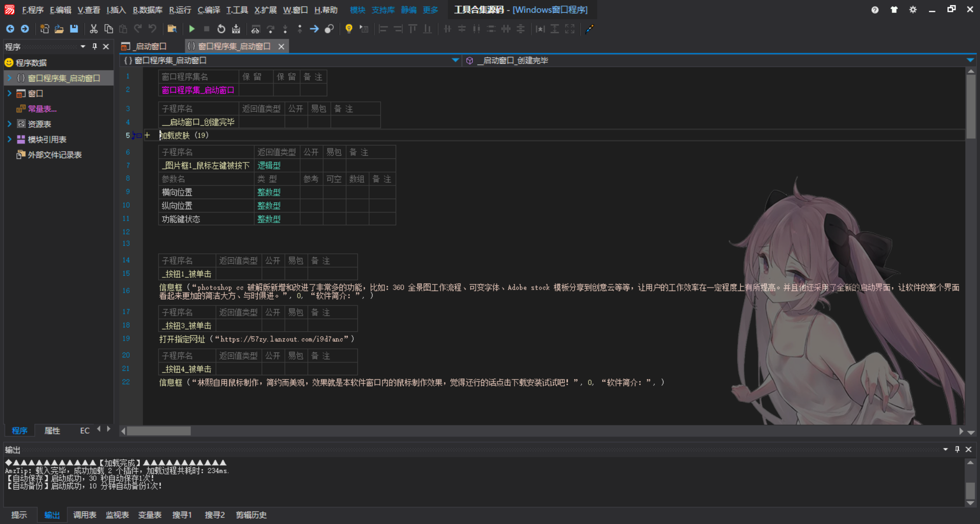
Task: Close the 窗口程序集_启动窗口 tab
Action: pos(281,46)
